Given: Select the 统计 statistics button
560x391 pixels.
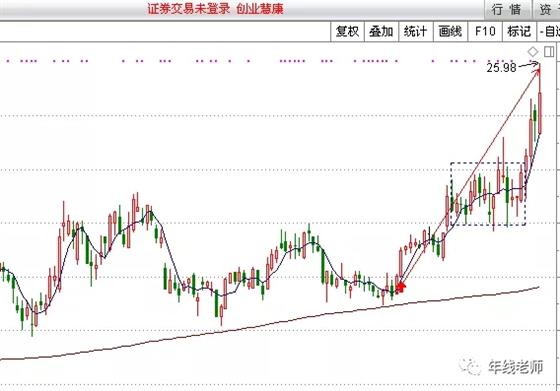Looking at the screenshot, I should [415, 31].
